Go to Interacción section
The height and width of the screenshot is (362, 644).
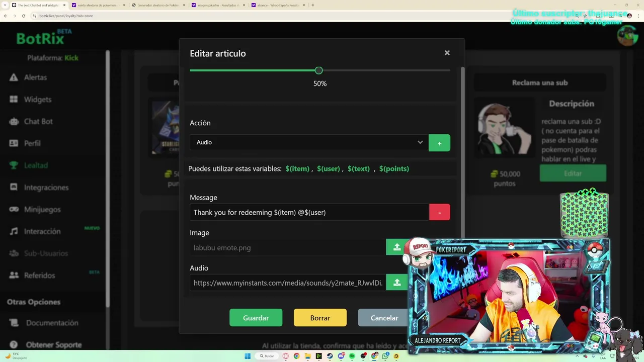42,231
